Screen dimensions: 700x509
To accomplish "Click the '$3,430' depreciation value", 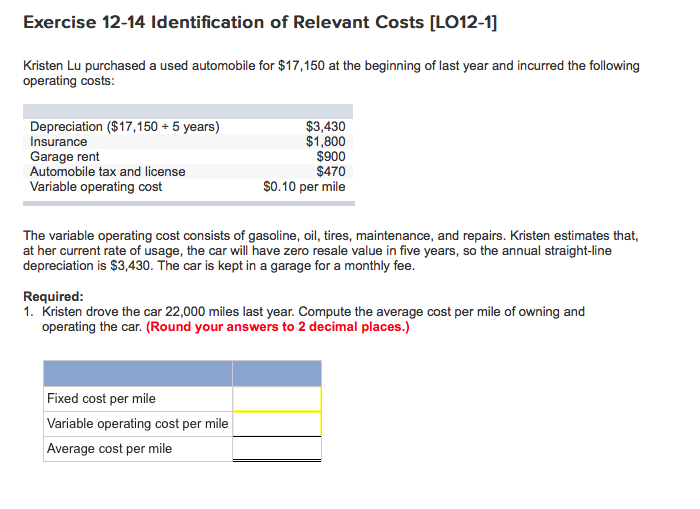I will coord(325,126).
